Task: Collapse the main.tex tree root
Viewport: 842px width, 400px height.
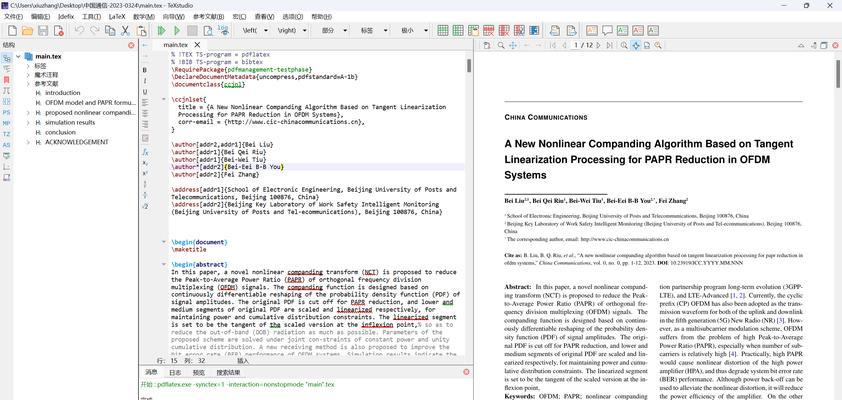Action: point(18,56)
